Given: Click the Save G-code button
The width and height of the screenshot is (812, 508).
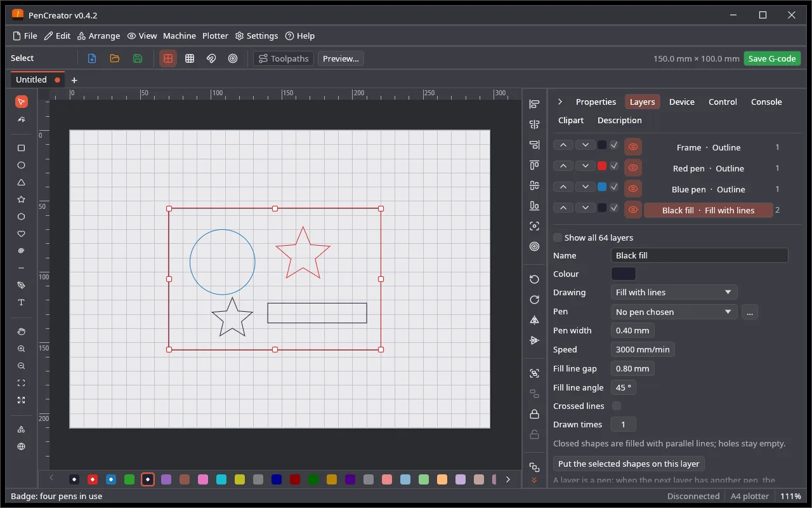Looking at the screenshot, I should pos(772,58).
